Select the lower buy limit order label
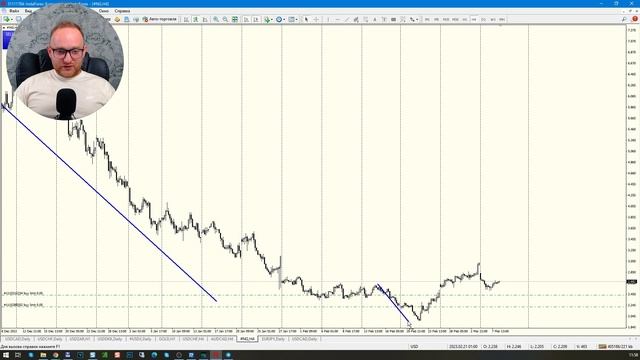640x360 pixels. [x=23, y=305]
